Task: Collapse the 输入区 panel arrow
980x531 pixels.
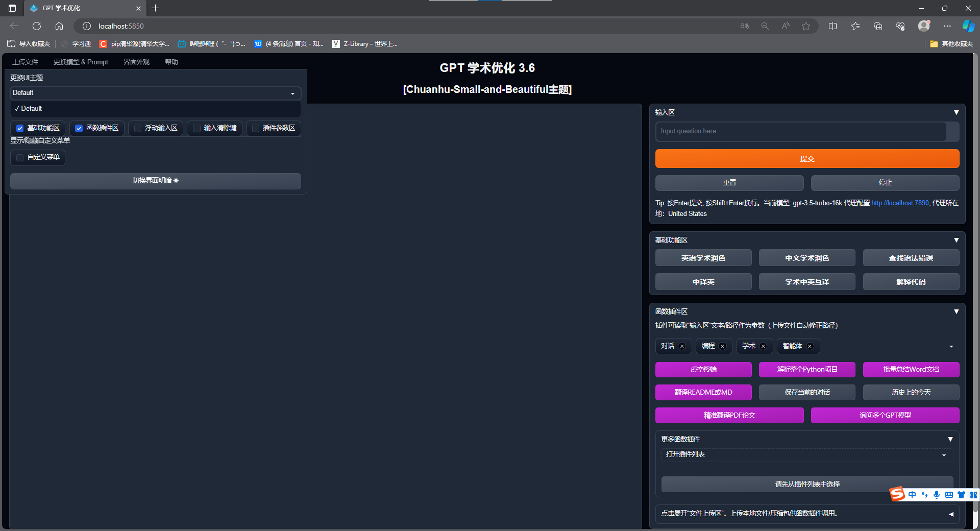Action: pos(957,112)
